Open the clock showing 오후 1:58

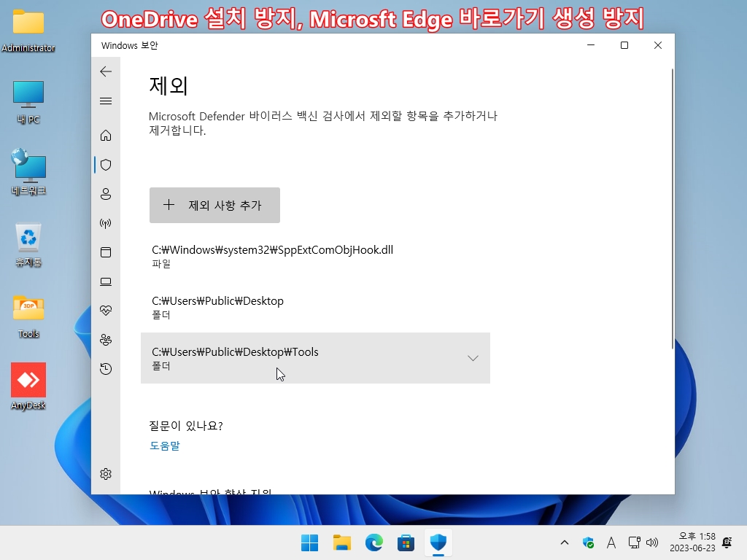692,542
